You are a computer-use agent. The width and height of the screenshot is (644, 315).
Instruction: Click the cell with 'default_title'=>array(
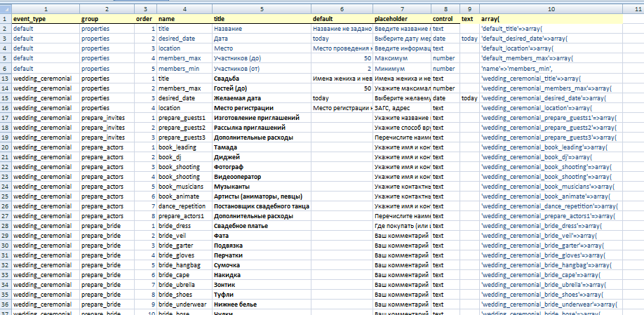(x=551, y=29)
